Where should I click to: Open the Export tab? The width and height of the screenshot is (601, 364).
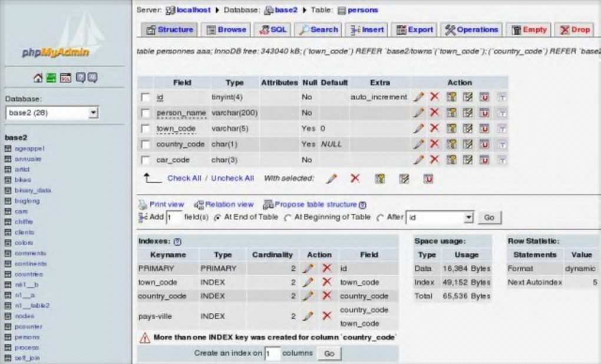(414, 30)
